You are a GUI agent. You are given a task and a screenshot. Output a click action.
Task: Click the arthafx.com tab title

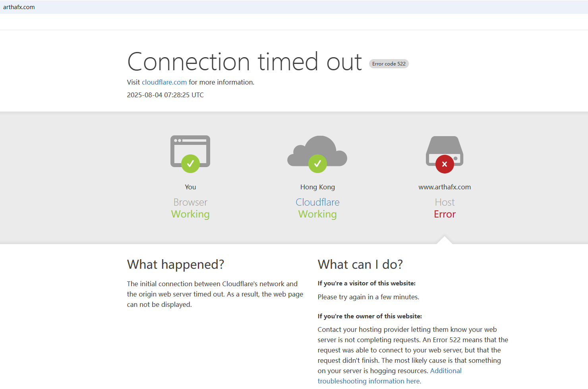click(19, 7)
